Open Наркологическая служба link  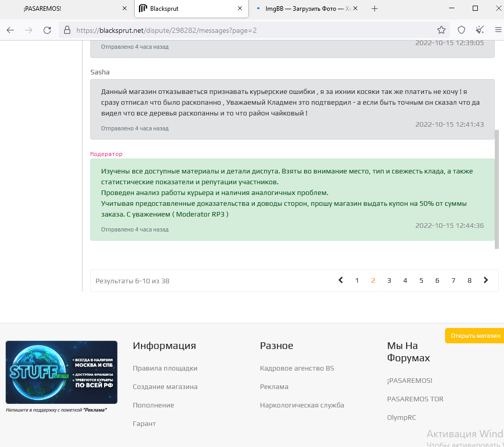[x=302, y=405]
